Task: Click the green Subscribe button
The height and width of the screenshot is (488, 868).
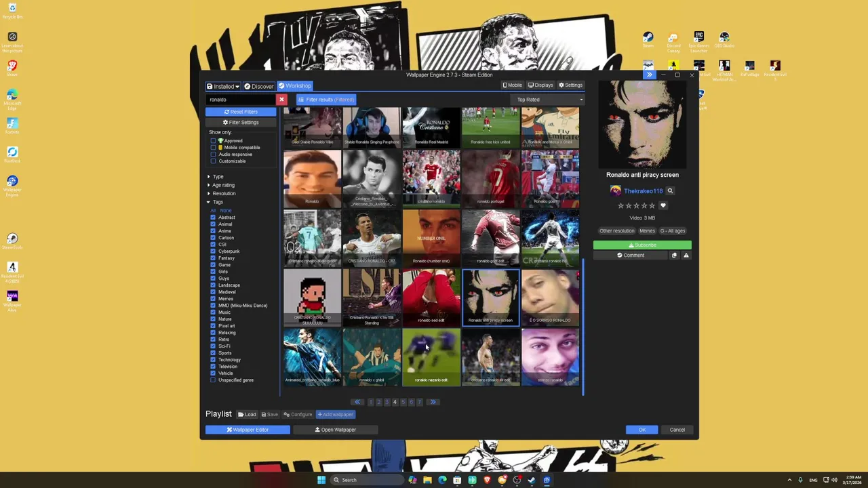Action: [x=642, y=245]
